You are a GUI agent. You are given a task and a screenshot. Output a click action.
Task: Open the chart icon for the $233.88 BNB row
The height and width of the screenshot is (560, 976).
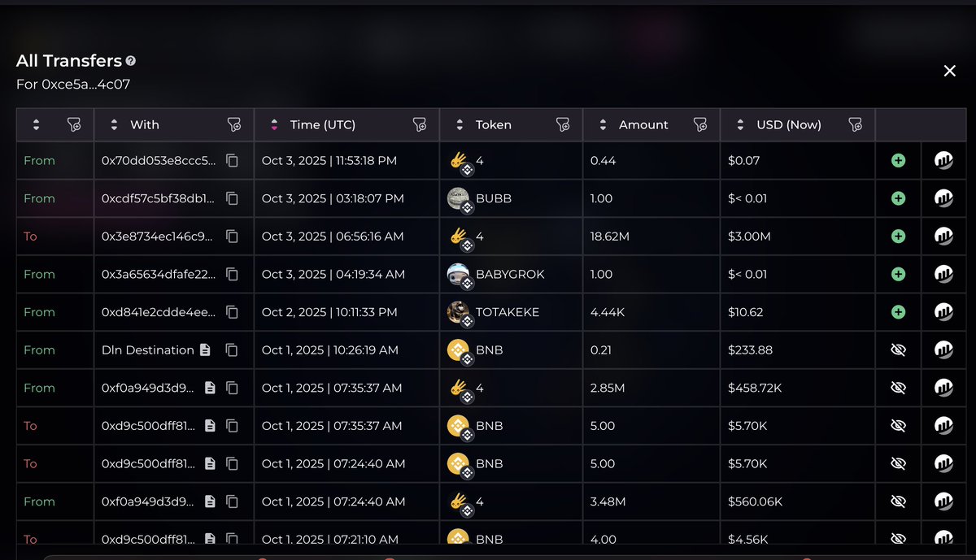click(x=943, y=350)
